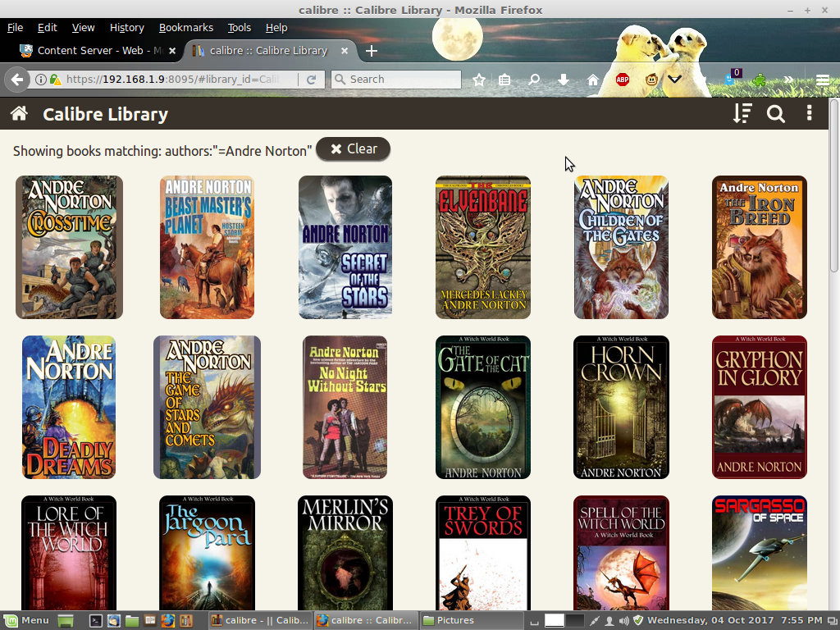Open Spell of the Witch World cover
Screen dimensions: 840x630
pyautogui.click(x=621, y=553)
